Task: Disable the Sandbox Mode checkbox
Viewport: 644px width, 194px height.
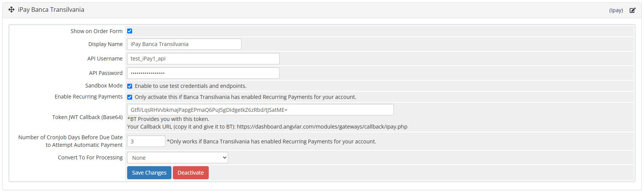Action: 129,86
